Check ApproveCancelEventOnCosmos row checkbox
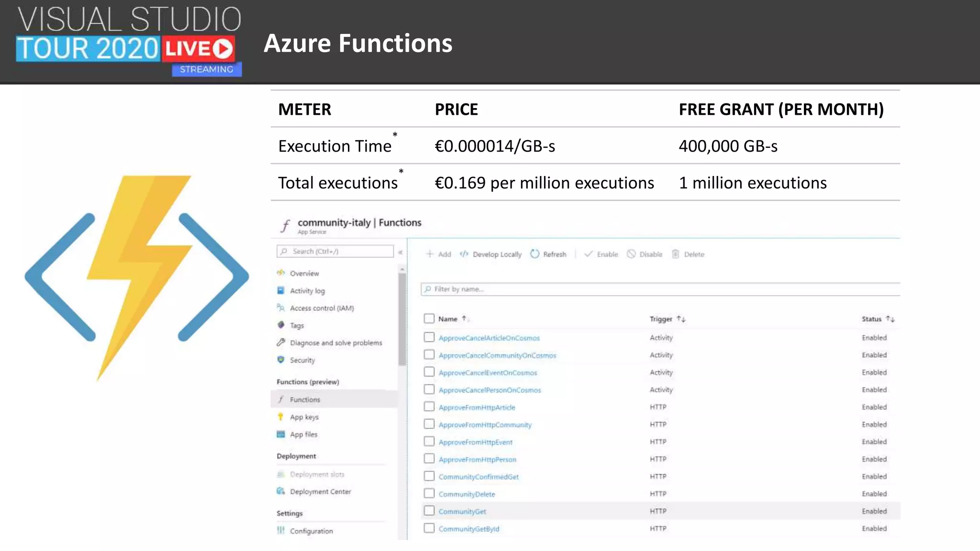Image resolution: width=980 pixels, height=551 pixels. (x=429, y=372)
